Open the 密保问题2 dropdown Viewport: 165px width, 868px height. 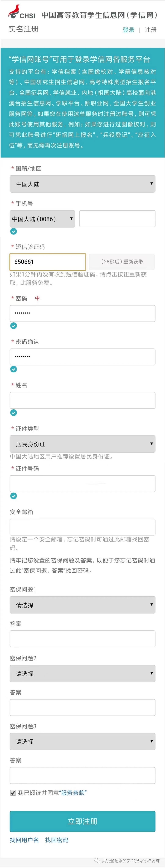click(x=82, y=674)
